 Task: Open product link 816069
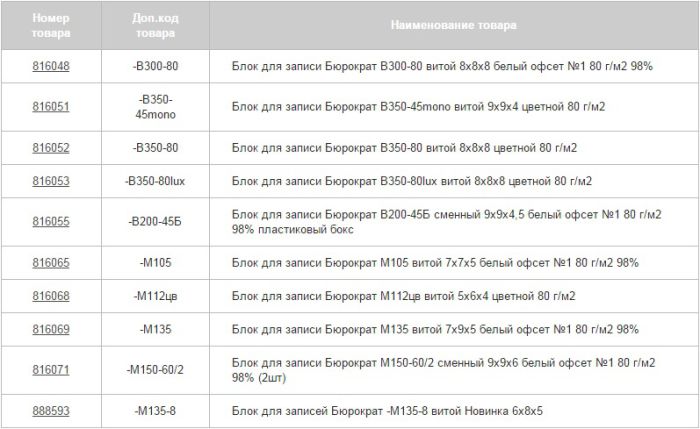[51, 329]
